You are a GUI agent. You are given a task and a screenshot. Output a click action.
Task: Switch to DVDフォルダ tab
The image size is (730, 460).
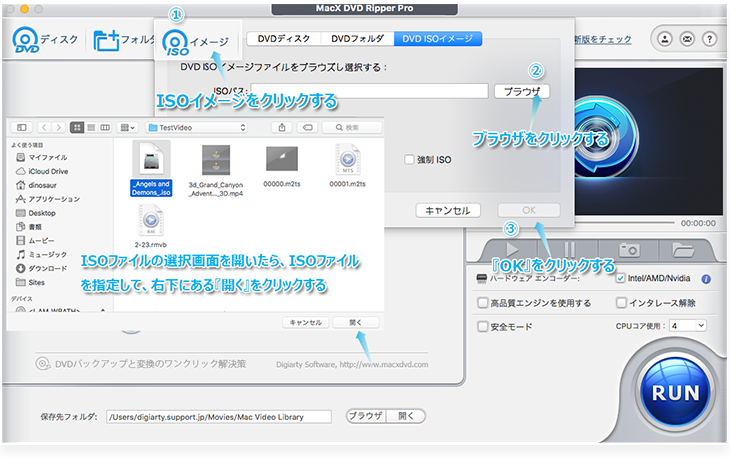[357, 39]
